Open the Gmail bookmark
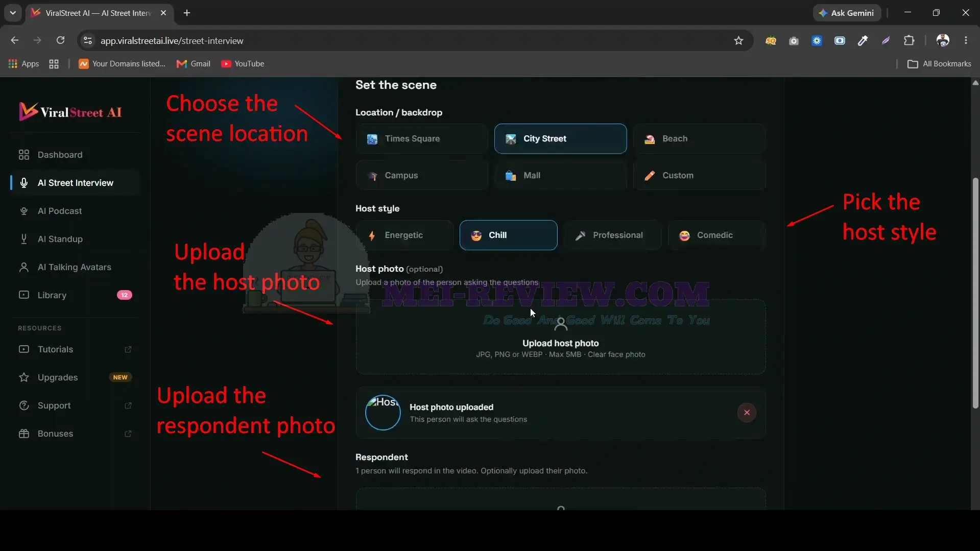Screen dimensions: 980x551 click(194, 64)
